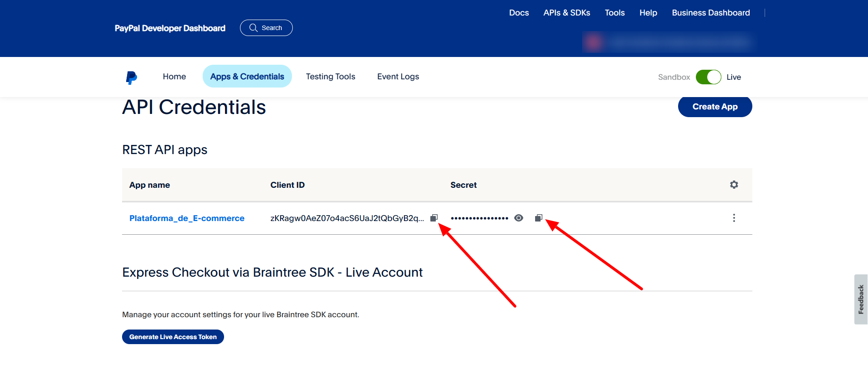Click Generate Live Access Token

coord(173,337)
